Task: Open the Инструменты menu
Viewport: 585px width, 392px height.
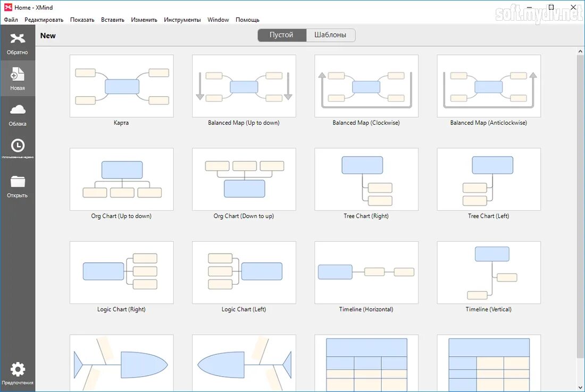Action: coord(182,20)
